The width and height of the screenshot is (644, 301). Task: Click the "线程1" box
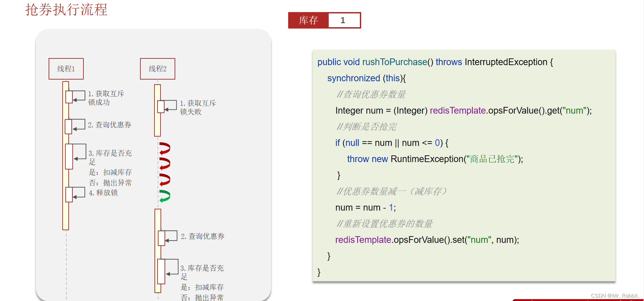66,69
